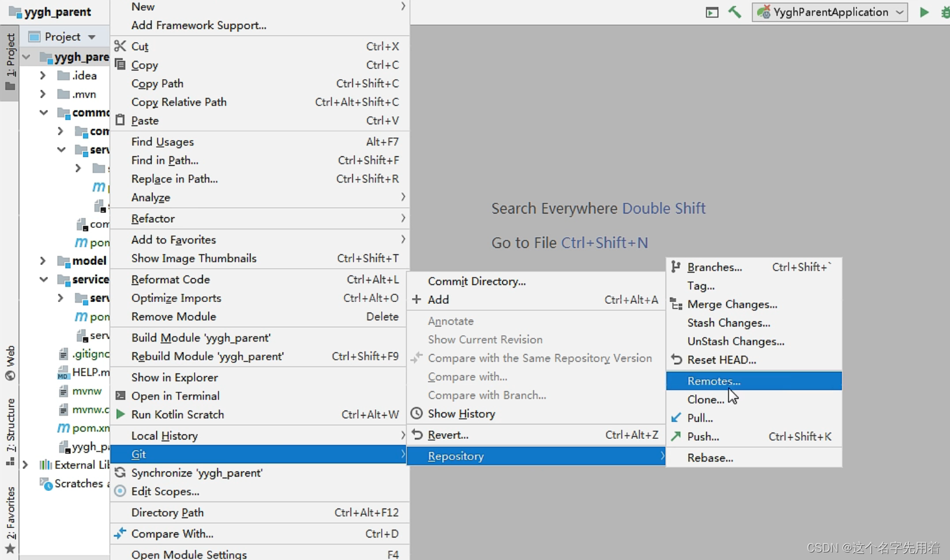This screenshot has height=560, width=950.
Task: Select Remotes... in Repository submenu
Action: [753, 380]
